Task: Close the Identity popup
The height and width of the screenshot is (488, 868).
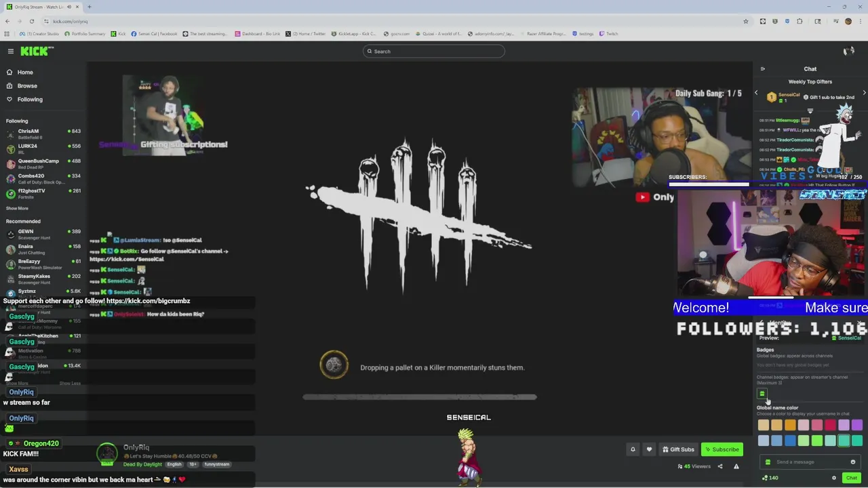Action: pyautogui.click(x=860, y=323)
